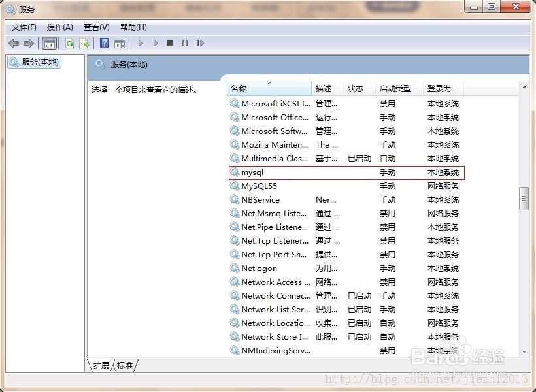The image size is (536, 392).
Task: Minimize the 服务 window
Action: point(474,7)
